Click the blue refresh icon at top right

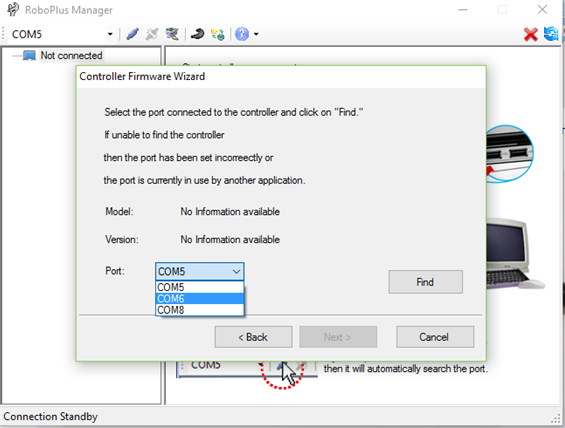[551, 34]
